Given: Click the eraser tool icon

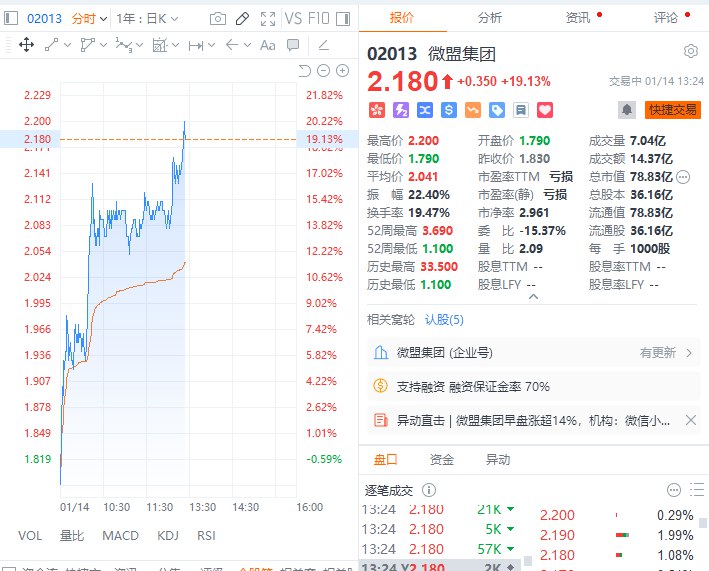Looking at the screenshot, I should [x=323, y=45].
